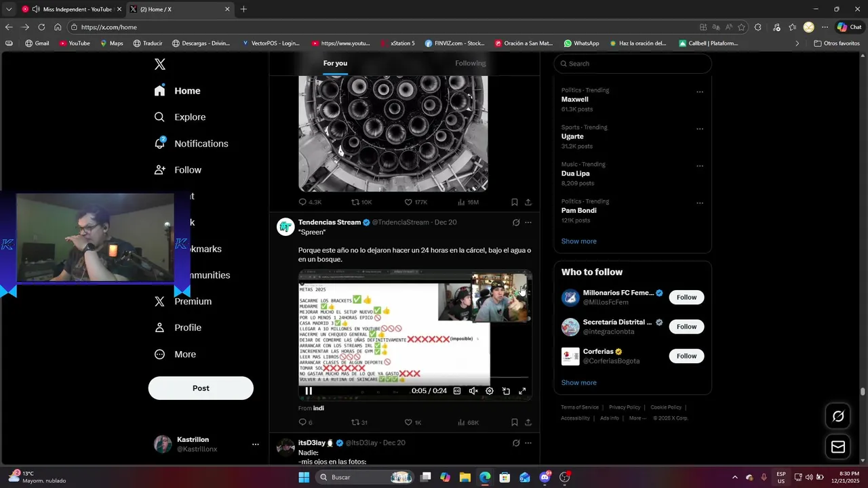The width and height of the screenshot is (868, 488).
Task: Open Windows Start menu
Action: 304,477
